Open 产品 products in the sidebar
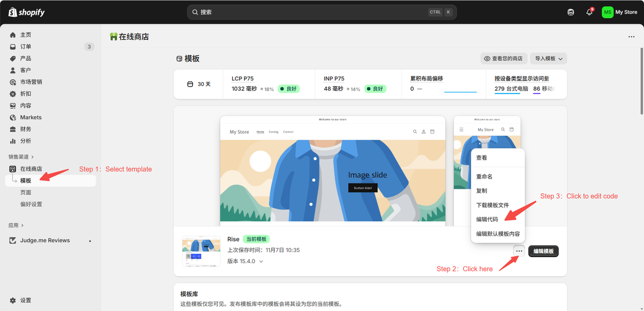The width and height of the screenshot is (644, 311). click(26, 58)
